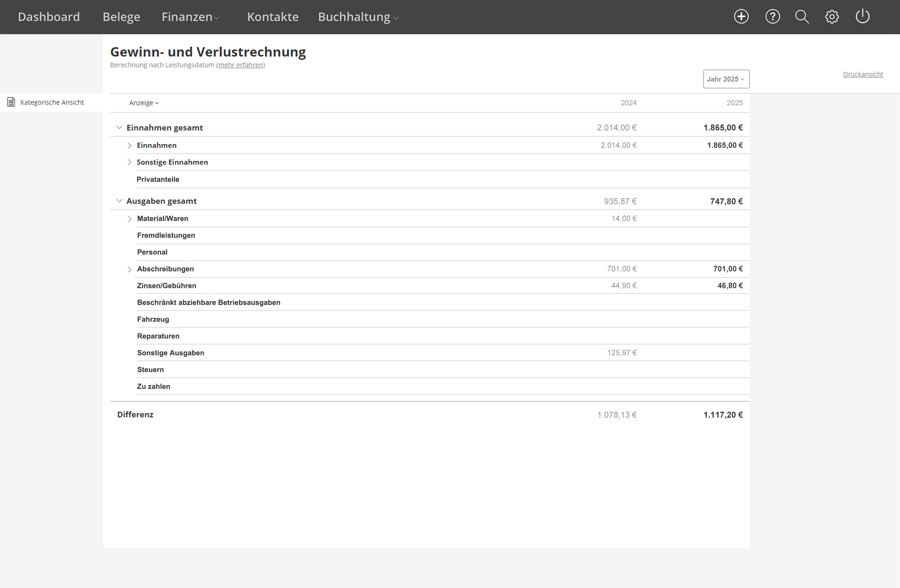This screenshot has width=900, height=588.
Task: Open settings gear icon
Action: 832,16
